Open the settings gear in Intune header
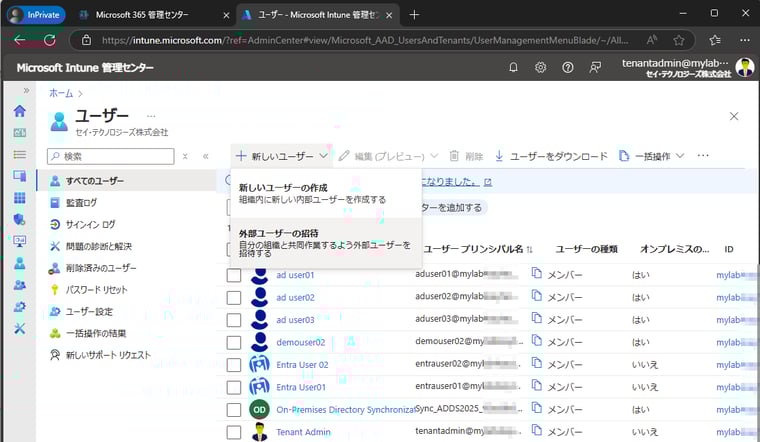760x442 pixels. pos(540,67)
